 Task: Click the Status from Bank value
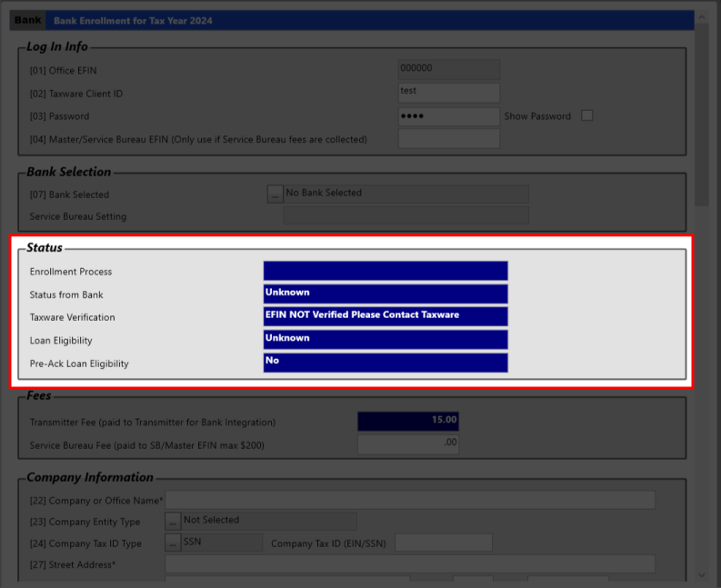[386, 294]
